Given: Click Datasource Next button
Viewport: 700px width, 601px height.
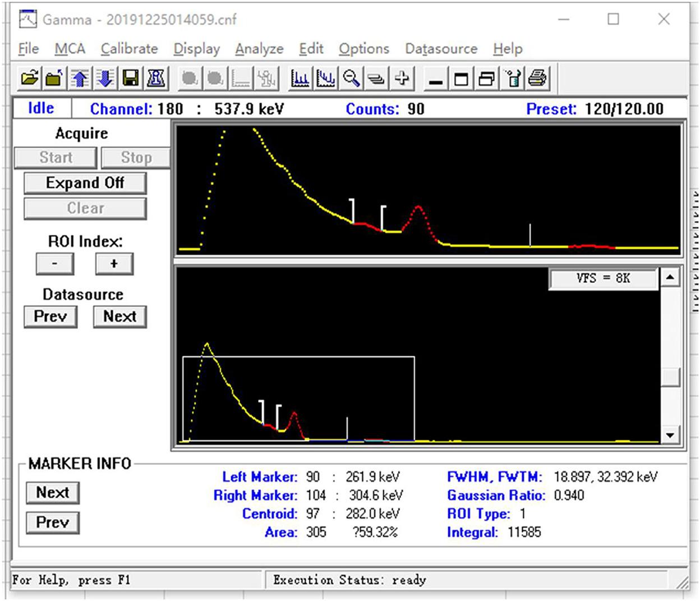Looking at the screenshot, I should [120, 316].
